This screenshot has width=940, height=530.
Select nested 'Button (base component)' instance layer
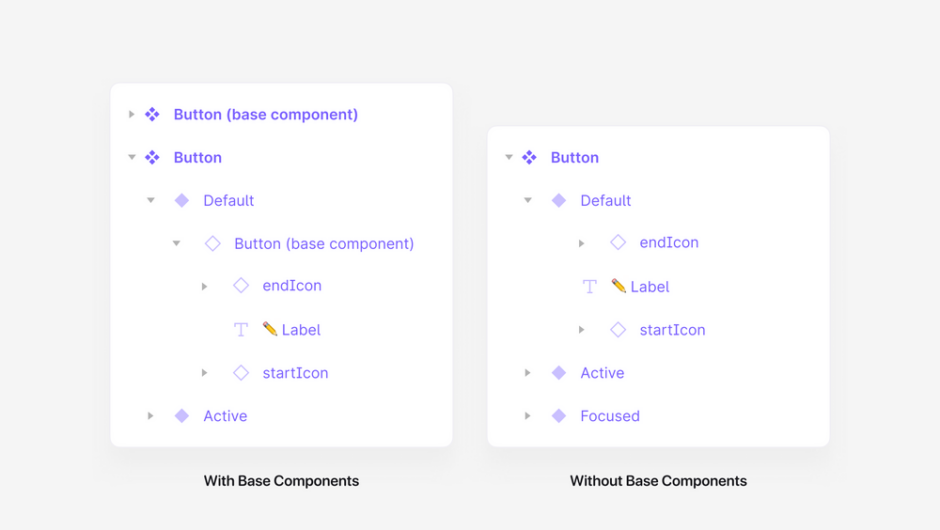[x=323, y=244]
